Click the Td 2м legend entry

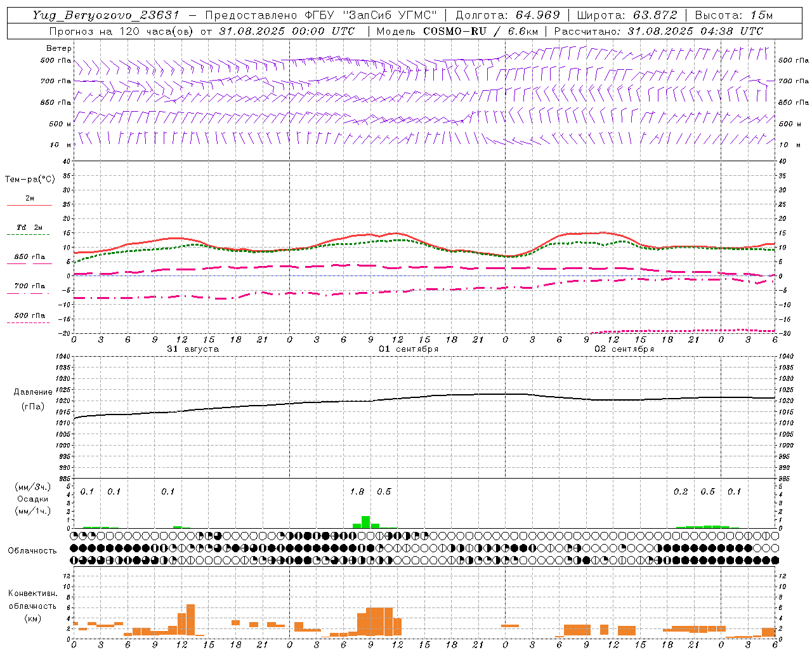point(29,227)
